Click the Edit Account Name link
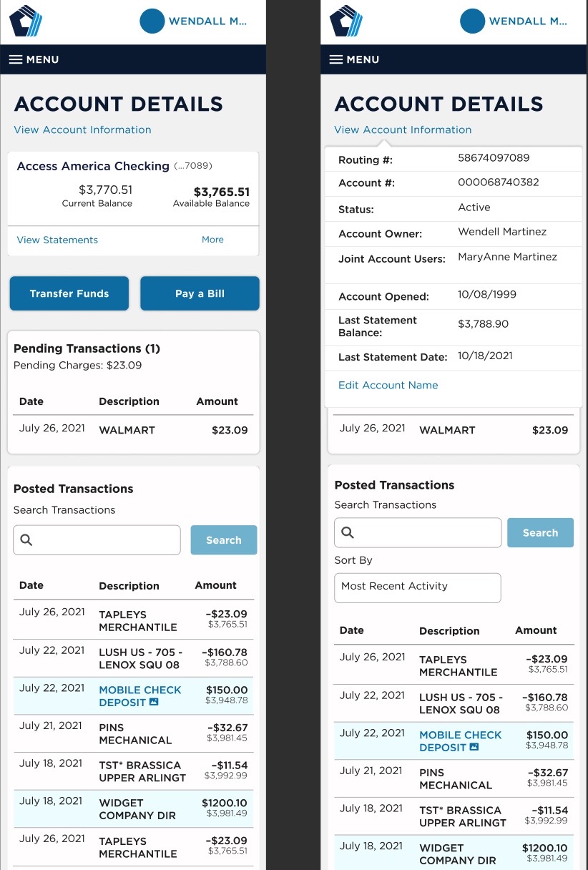This screenshot has height=870, width=588. [388, 385]
